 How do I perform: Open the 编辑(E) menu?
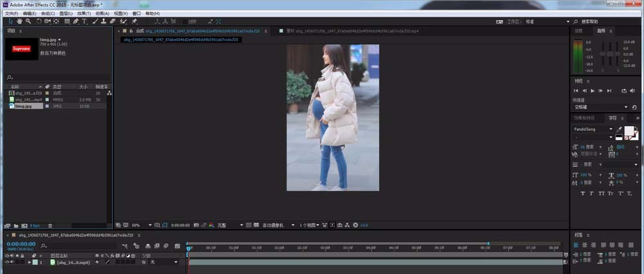pos(30,14)
